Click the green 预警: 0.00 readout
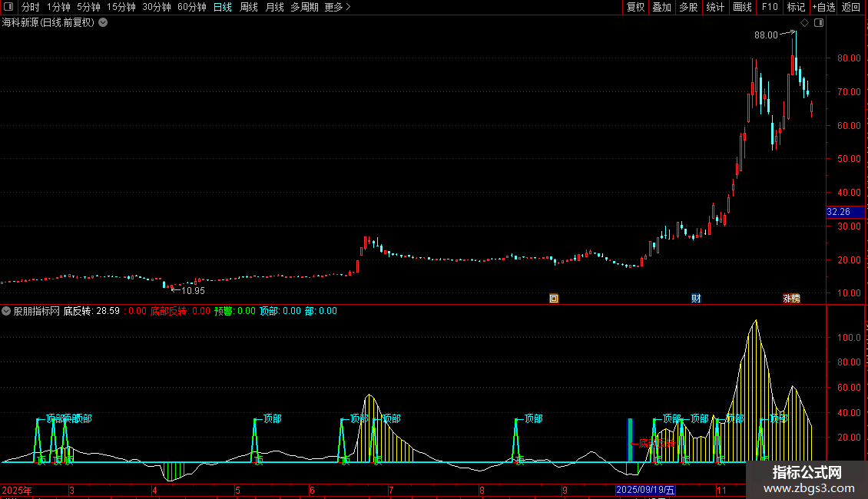This screenshot has height=499, width=868. click(x=235, y=311)
